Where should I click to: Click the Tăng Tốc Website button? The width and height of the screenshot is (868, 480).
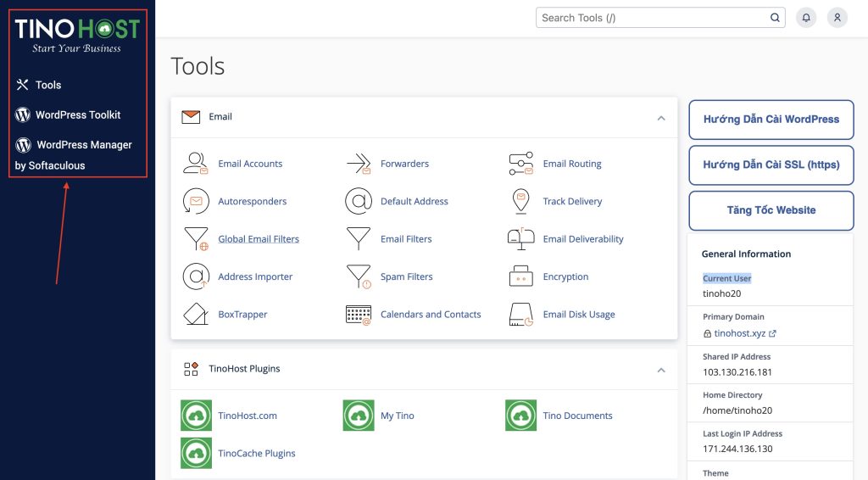coord(771,210)
